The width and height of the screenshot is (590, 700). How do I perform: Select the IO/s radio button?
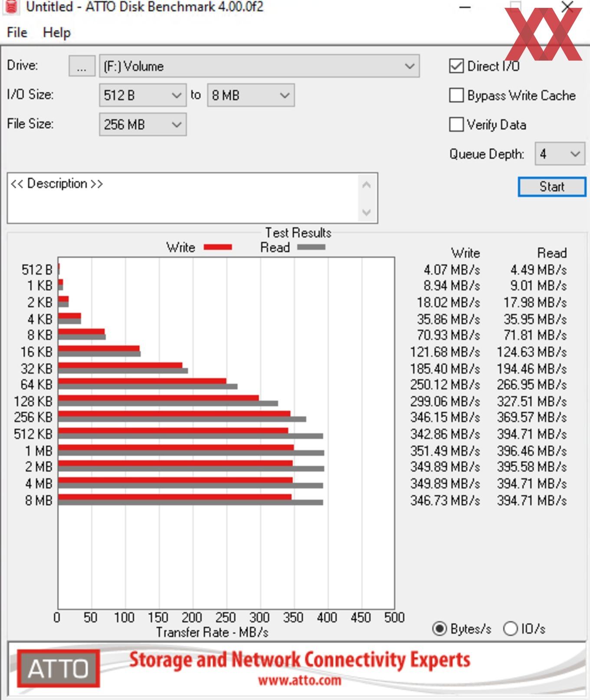coord(511,628)
